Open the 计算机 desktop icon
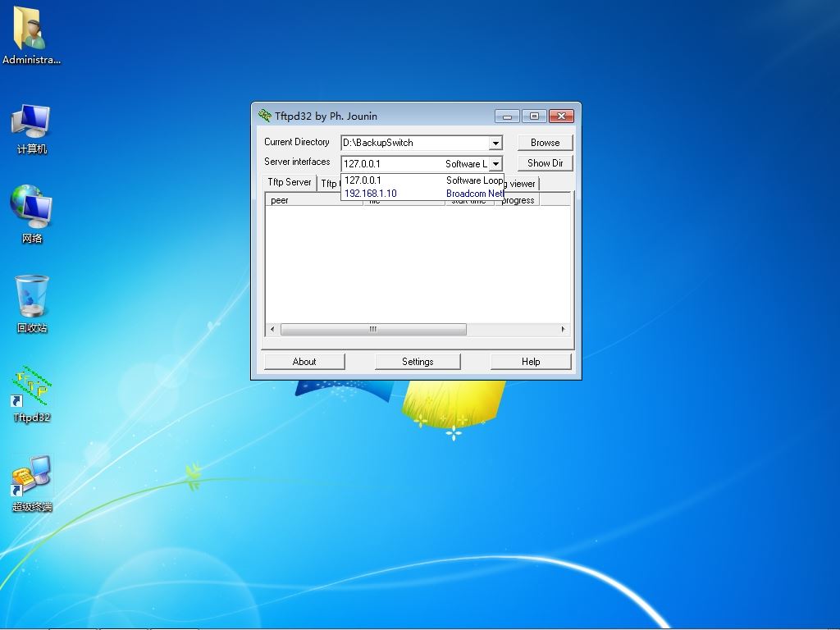The width and height of the screenshot is (840, 630). [31, 129]
